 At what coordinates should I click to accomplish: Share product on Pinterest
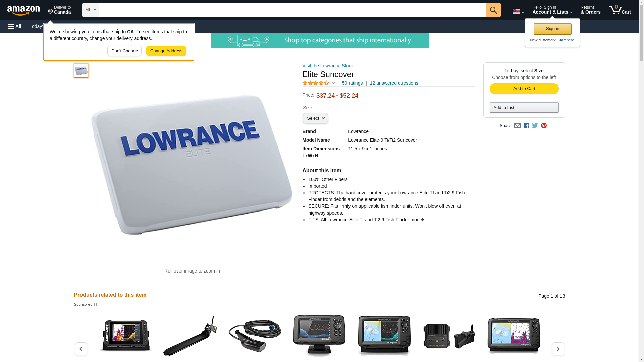[x=544, y=126]
